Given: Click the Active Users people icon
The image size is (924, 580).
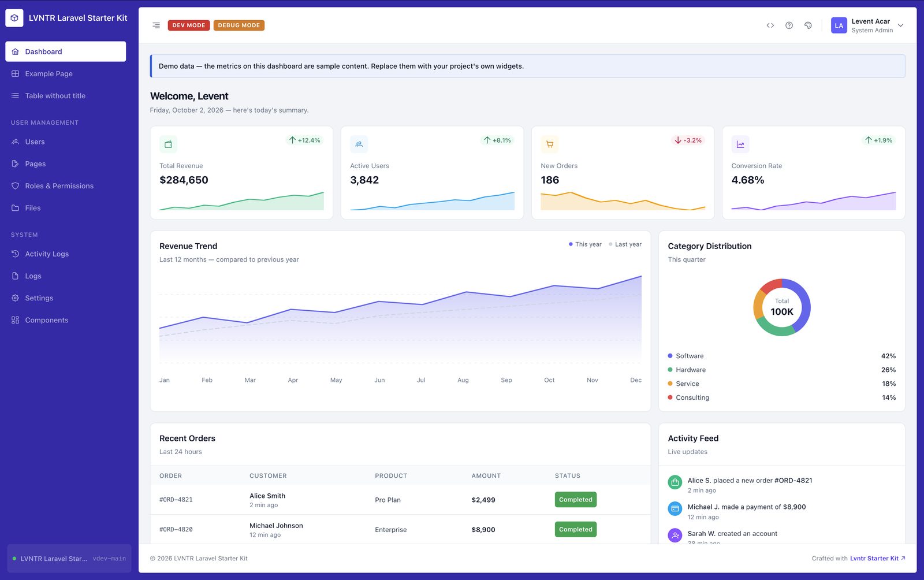Looking at the screenshot, I should pos(359,144).
